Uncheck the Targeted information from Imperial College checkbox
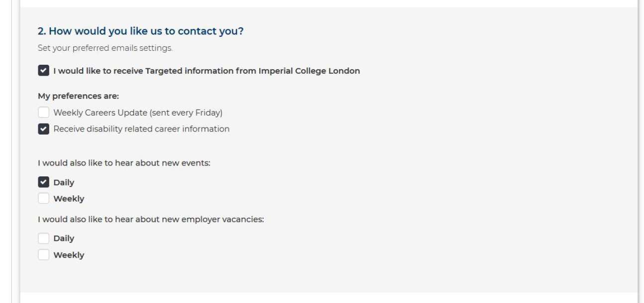Viewport: 644px width, 303px height. tap(44, 71)
